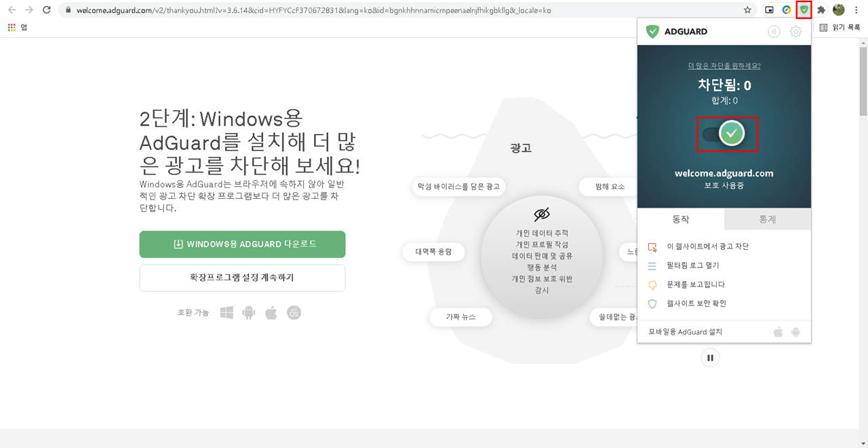
Task: Click the AdGuard extension icon in toolbar
Action: coord(804,10)
